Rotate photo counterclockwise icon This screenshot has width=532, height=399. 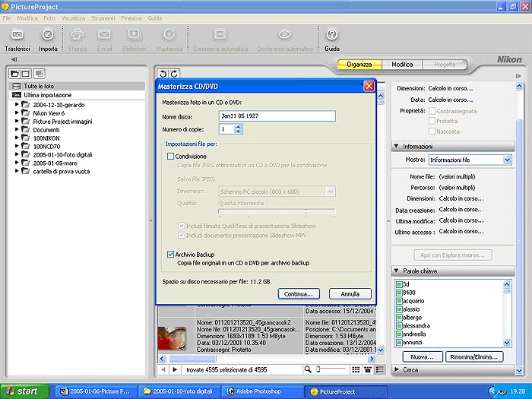click(163, 74)
